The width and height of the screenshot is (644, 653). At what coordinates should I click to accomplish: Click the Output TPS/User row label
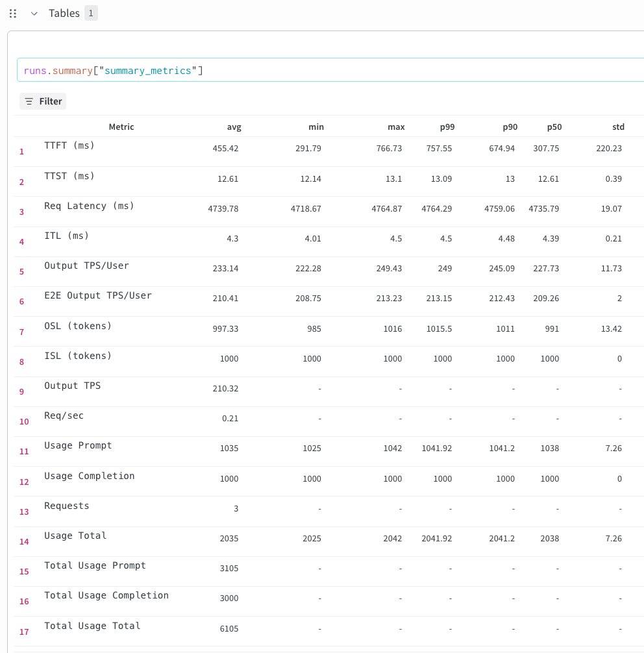point(86,265)
